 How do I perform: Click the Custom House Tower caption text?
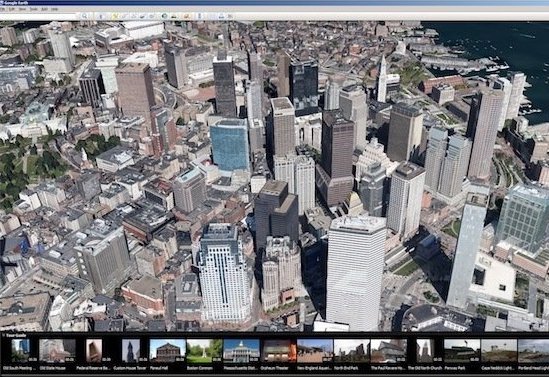point(129,368)
